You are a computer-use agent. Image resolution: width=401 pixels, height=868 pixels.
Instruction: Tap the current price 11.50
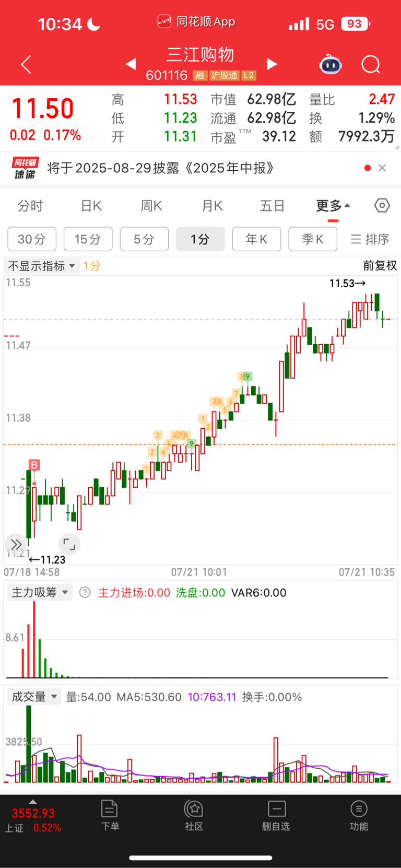[43, 109]
